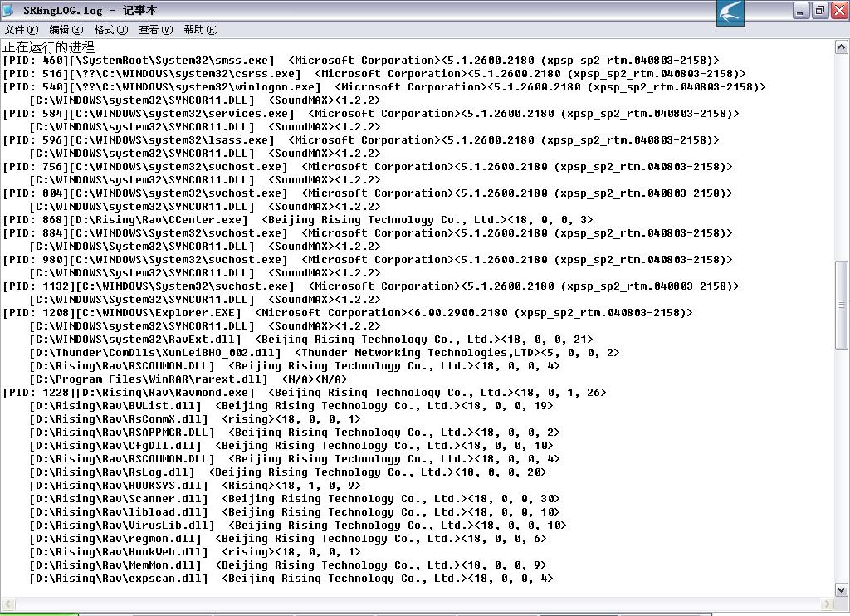Click the PID 540 winlogon.exe line
Screen dimensions: 850x616
click(x=384, y=87)
